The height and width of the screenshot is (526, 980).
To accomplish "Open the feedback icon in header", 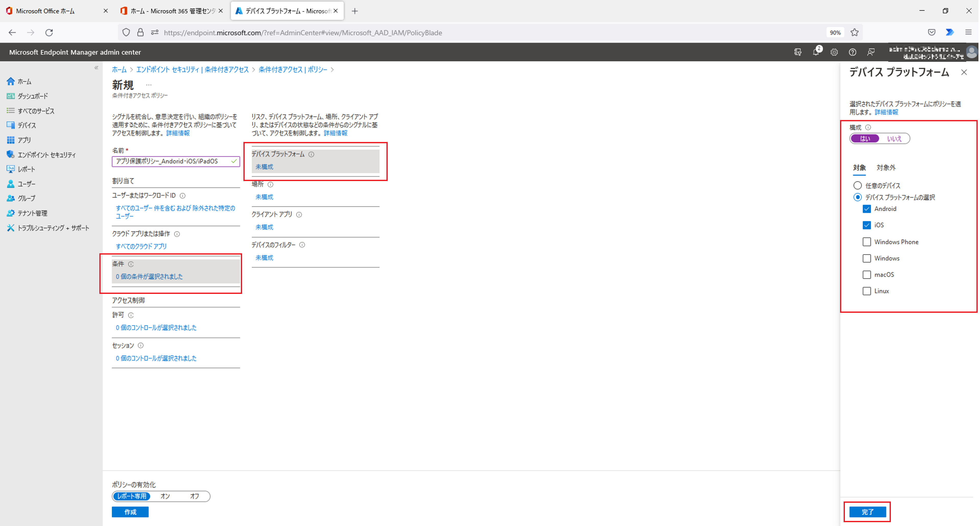I will click(870, 52).
